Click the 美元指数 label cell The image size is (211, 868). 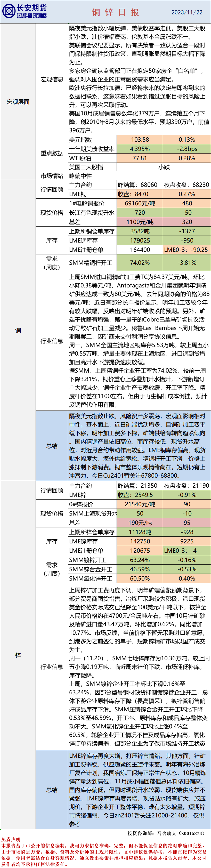click(x=92, y=140)
